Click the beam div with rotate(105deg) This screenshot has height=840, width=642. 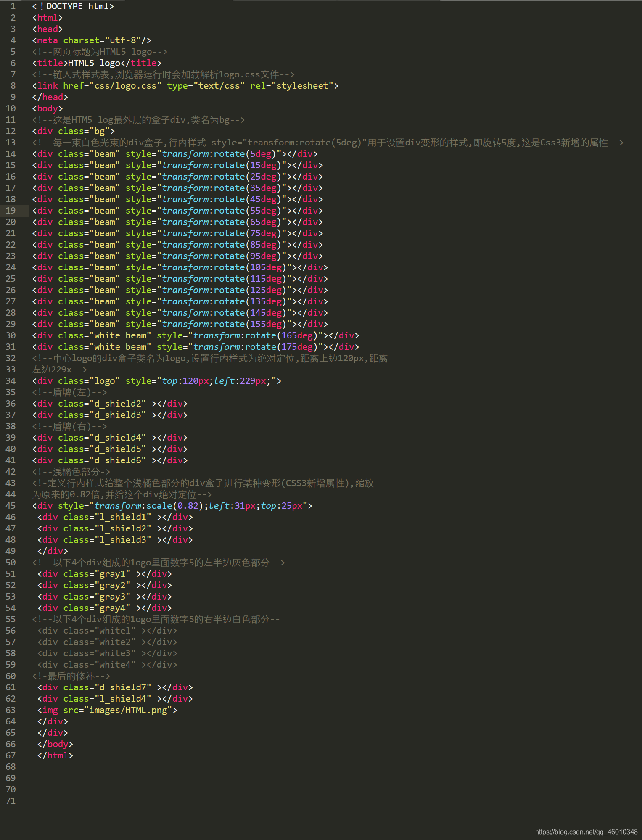180,267
